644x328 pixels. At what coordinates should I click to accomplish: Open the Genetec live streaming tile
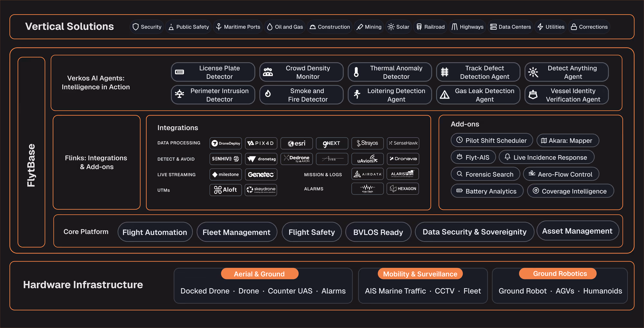[x=261, y=174]
